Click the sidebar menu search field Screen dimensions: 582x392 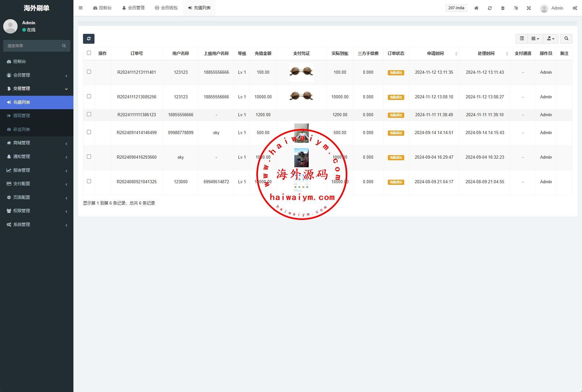click(x=34, y=46)
